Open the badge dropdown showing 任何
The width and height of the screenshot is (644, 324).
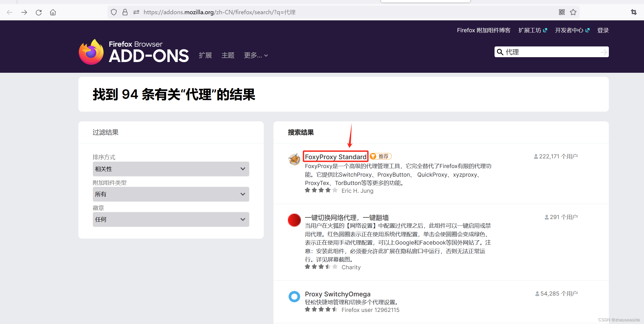coord(171,219)
